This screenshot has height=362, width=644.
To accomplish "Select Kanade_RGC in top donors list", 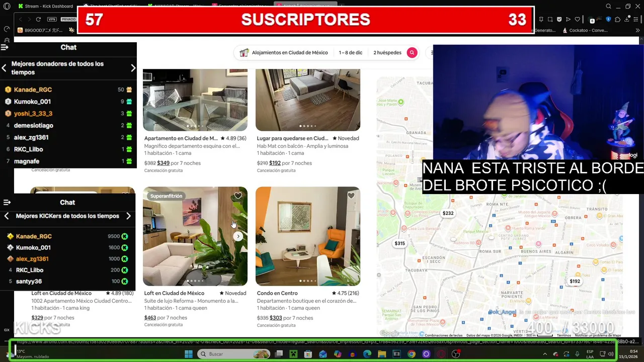I will 33,89.
